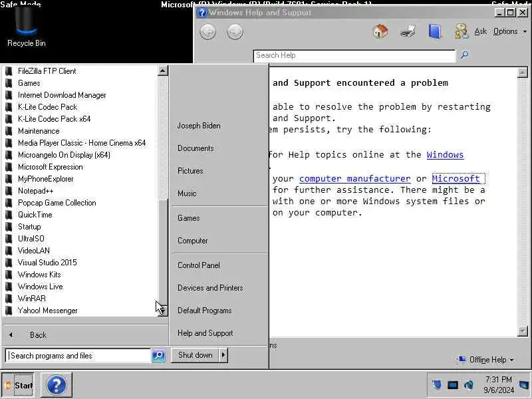Open the Options dropdown in Help

509,31
